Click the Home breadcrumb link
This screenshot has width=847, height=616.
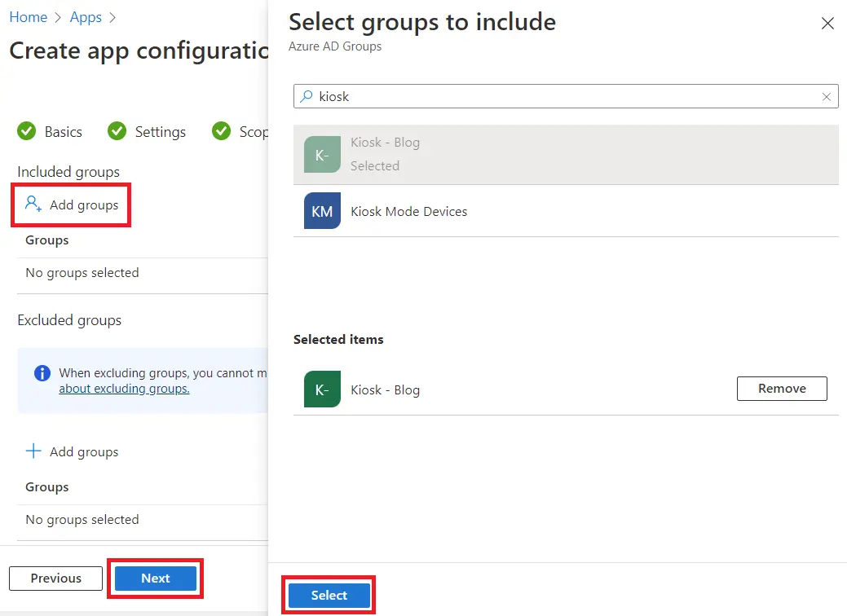tap(28, 17)
